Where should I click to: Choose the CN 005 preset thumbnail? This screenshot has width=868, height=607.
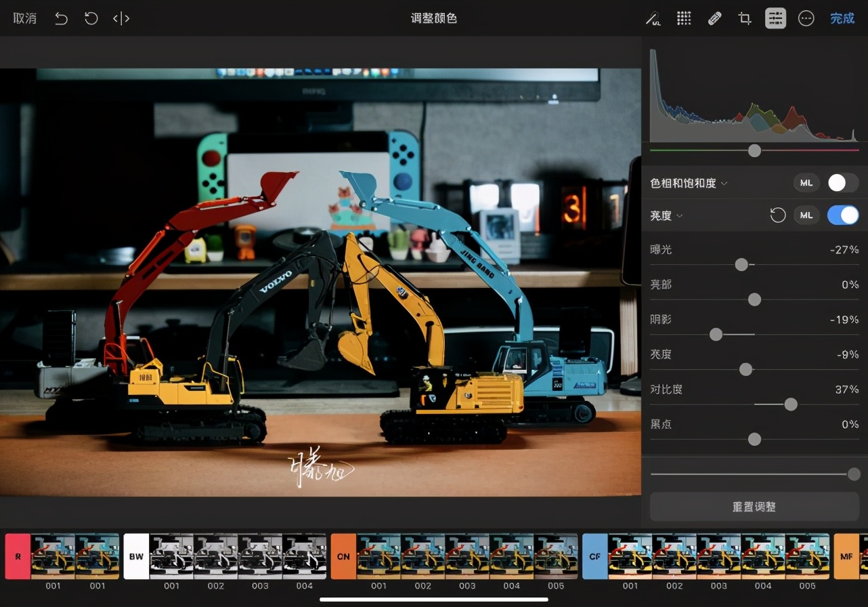pyautogui.click(x=556, y=556)
